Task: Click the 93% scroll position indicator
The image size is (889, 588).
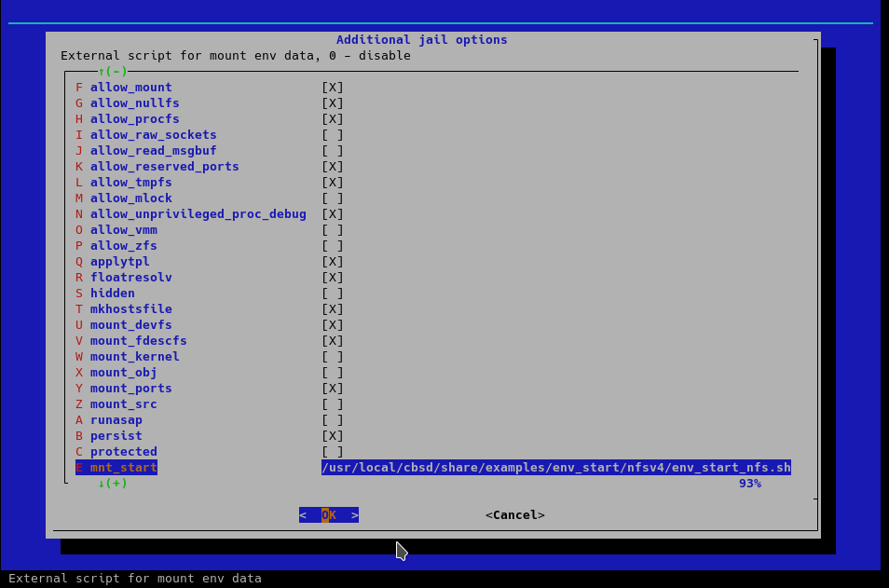Action: [749, 484]
